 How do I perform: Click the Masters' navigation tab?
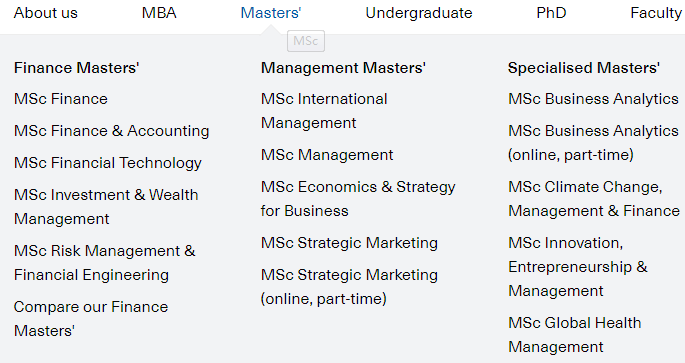[x=271, y=13]
